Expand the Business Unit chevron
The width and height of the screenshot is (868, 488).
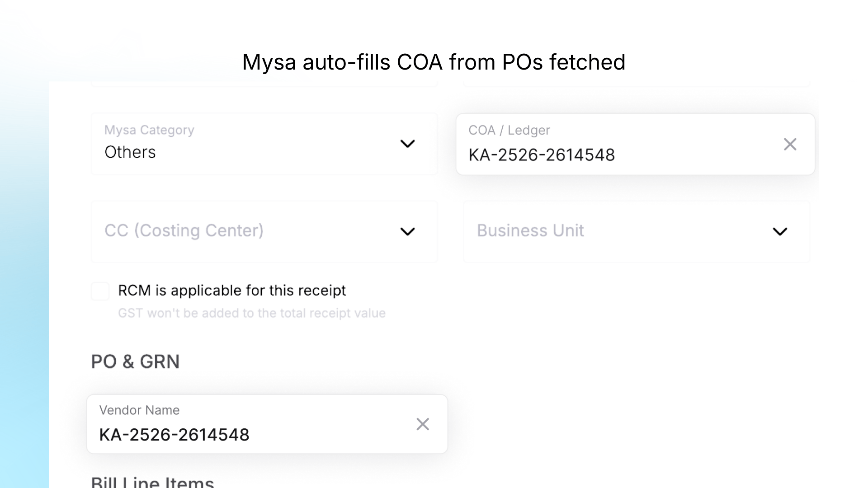(779, 231)
